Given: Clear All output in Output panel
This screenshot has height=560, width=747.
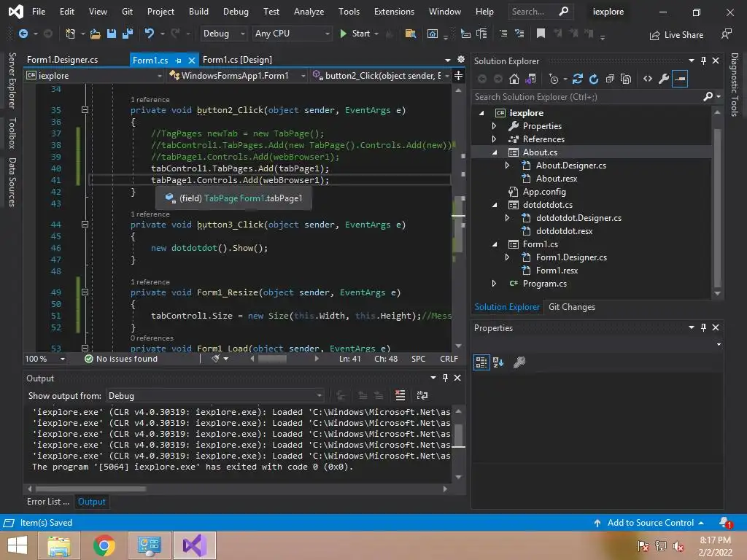Looking at the screenshot, I should coord(400,395).
